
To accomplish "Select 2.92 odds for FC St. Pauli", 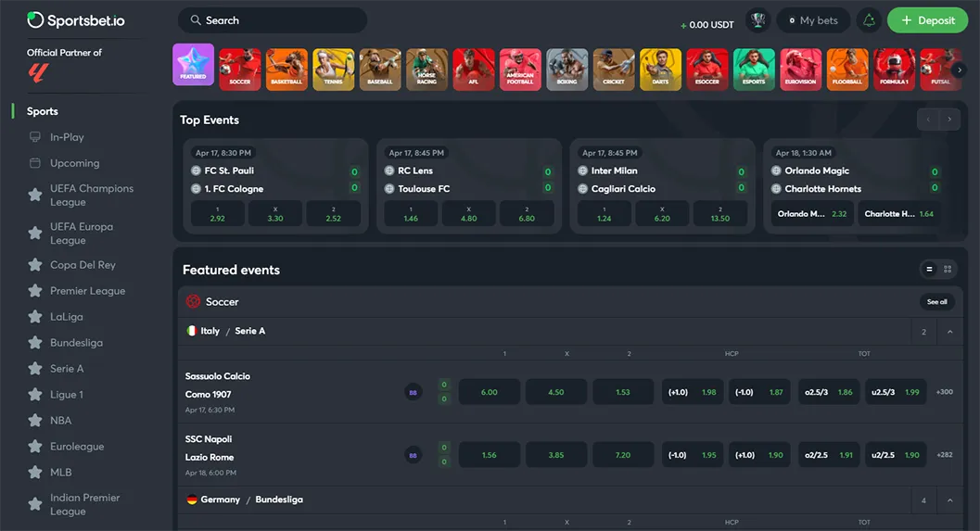I will 218,214.
